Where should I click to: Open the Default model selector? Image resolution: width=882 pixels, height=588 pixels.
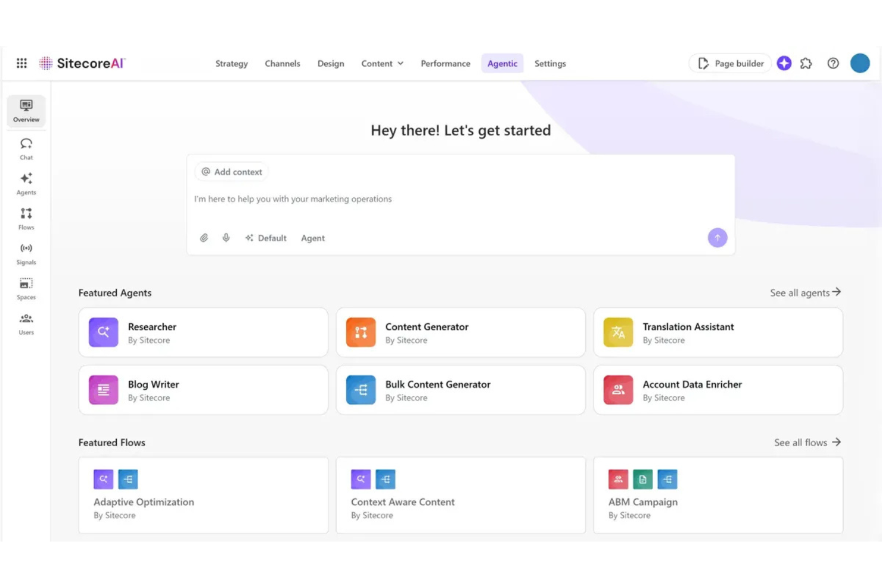coord(266,238)
